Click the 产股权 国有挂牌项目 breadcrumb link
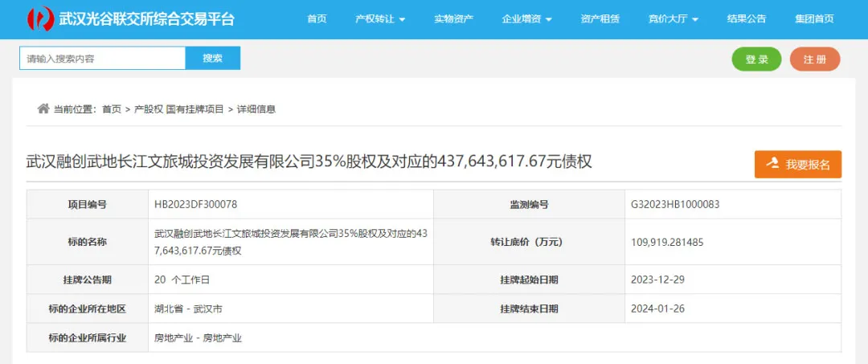The width and height of the screenshot is (868, 364). pyautogui.click(x=179, y=109)
